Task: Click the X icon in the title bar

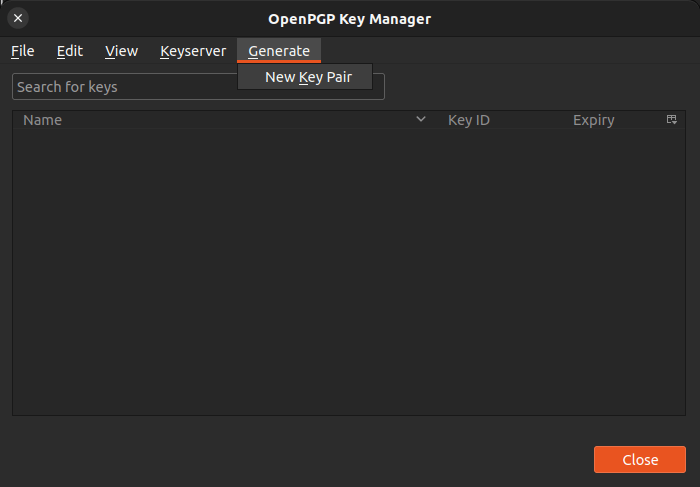Action: point(18,18)
